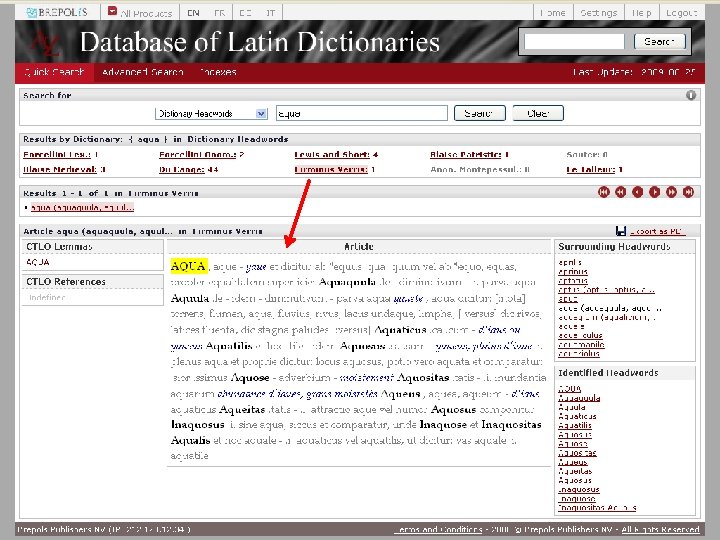Screen dimensions: 720x540
Task: Open Blaise Medieval results
Action: pos(60,169)
